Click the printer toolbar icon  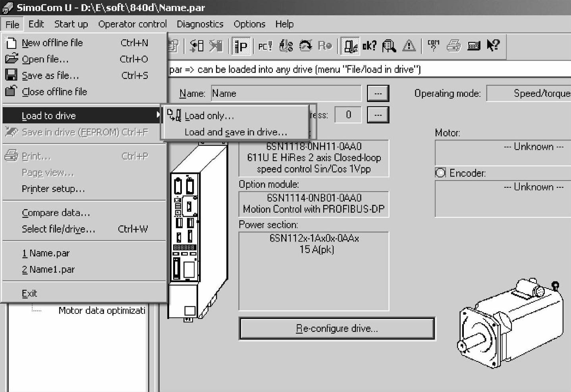(x=453, y=46)
